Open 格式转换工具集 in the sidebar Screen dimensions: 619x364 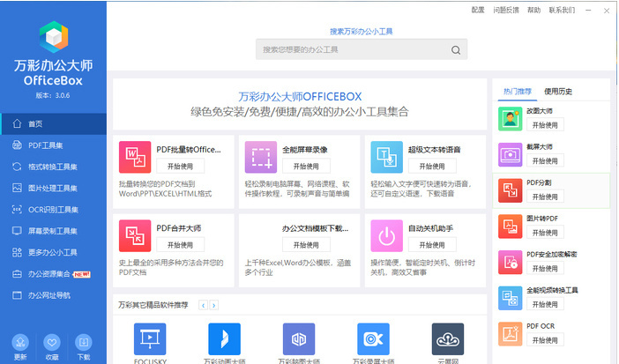pyautogui.click(x=53, y=167)
